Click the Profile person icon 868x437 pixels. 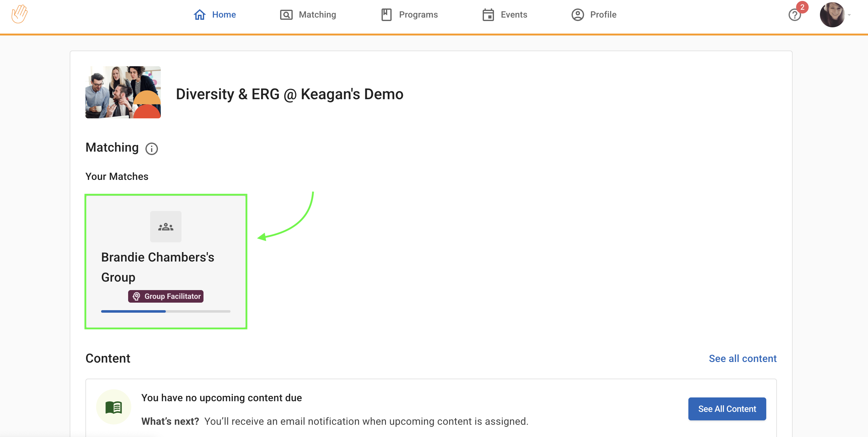(577, 15)
